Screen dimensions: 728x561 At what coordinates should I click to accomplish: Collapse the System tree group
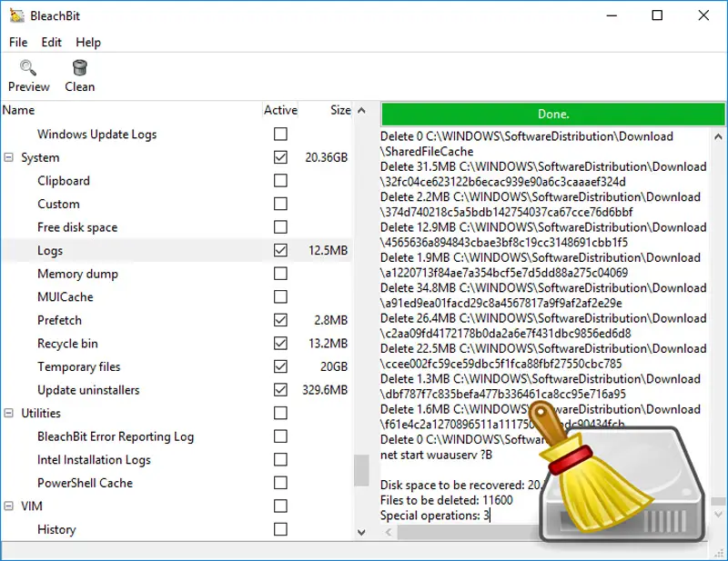(8, 157)
